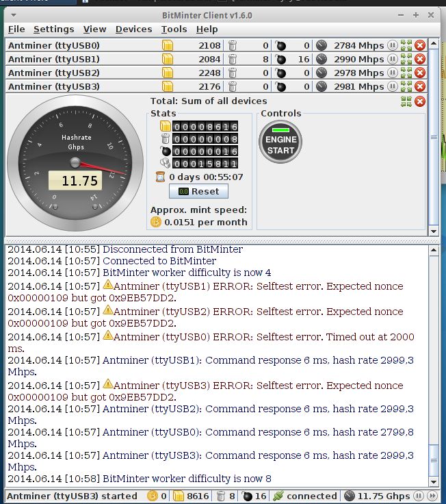This screenshot has height=504, width=446.
Task: Remove Antminer (ttyUSB1) with red X
Action: pos(420,59)
